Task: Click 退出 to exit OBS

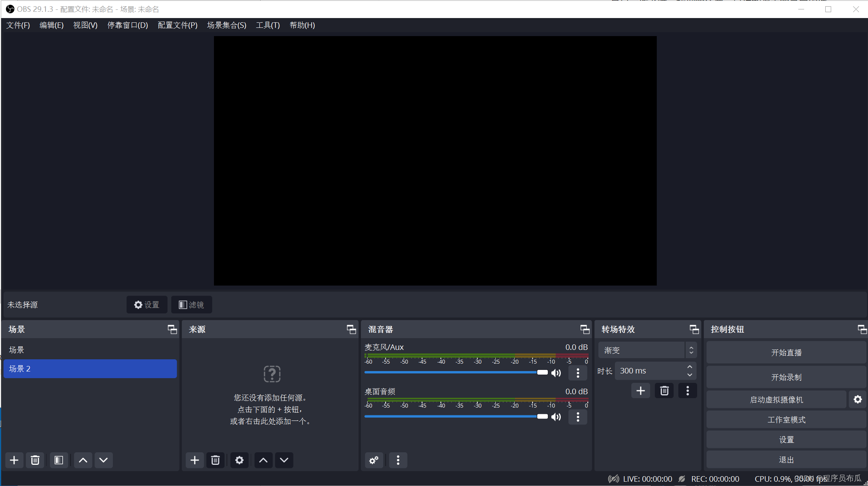Action: click(x=786, y=460)
